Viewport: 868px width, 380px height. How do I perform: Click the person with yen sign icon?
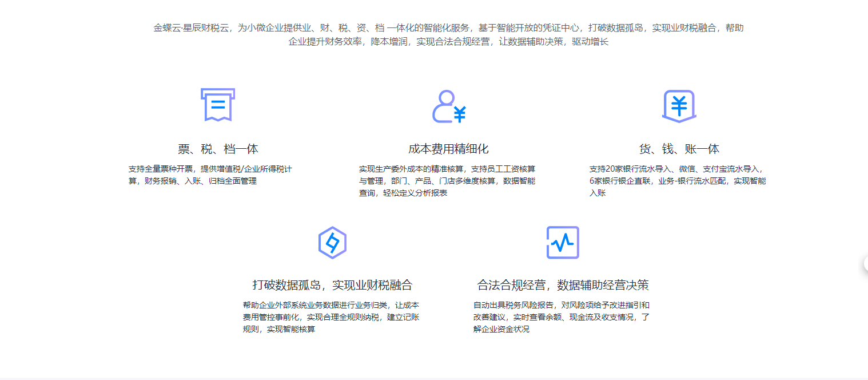[x=448, y=106]
